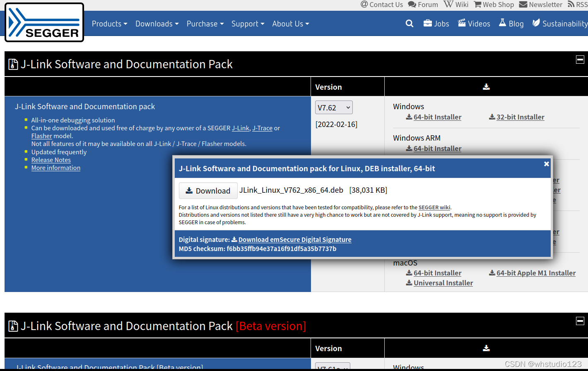Click the pack icon beside Beta version title

(13, 326)
